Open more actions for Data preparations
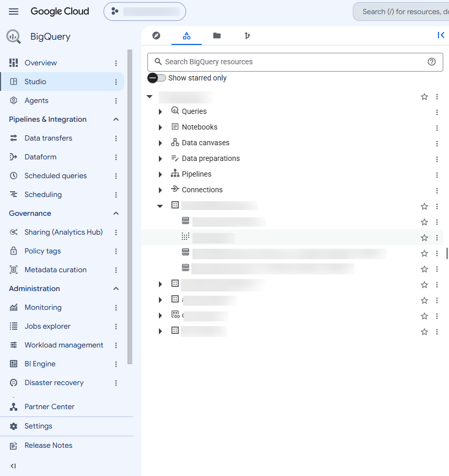 (437, 159)
